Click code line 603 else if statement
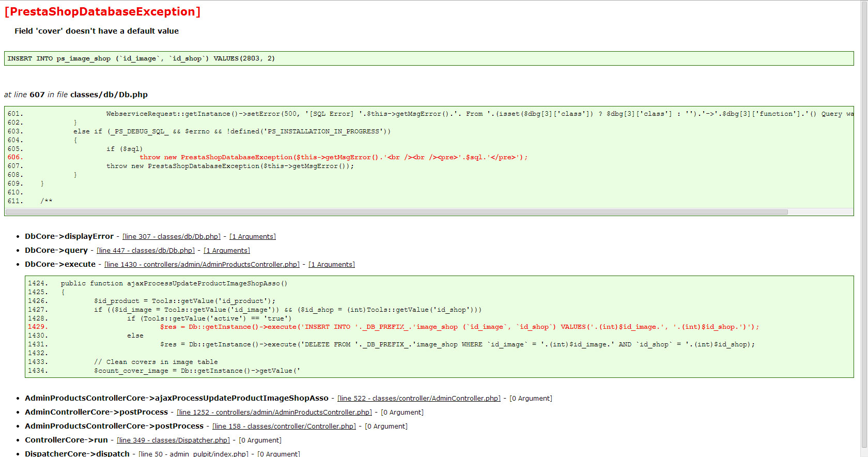Screen dimensions: 868x457 pyautogui.click(x=231, y=131)
